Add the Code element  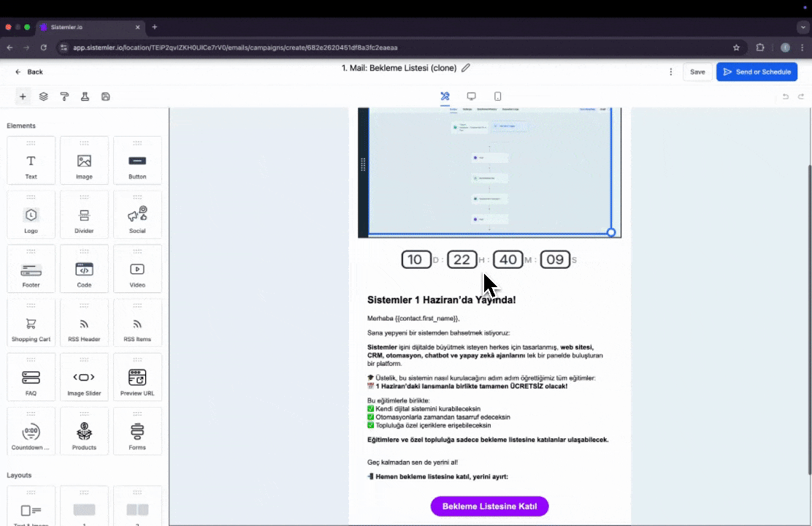tap(84, 269)
